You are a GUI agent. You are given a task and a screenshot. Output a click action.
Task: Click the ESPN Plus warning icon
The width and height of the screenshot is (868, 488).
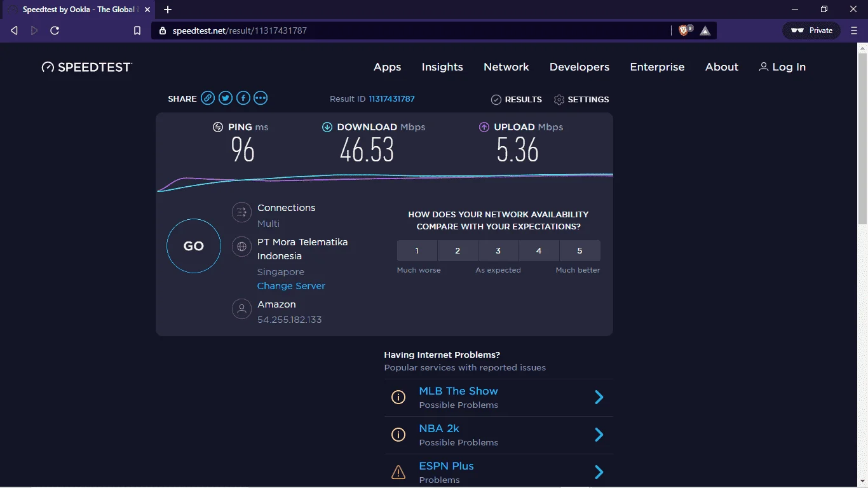tap(398, 472)
